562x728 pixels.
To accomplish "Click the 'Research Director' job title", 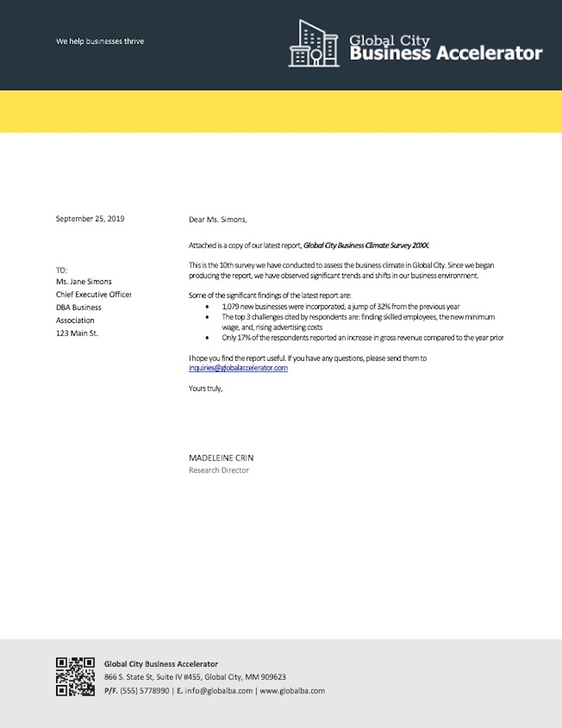I will (218, 470).
